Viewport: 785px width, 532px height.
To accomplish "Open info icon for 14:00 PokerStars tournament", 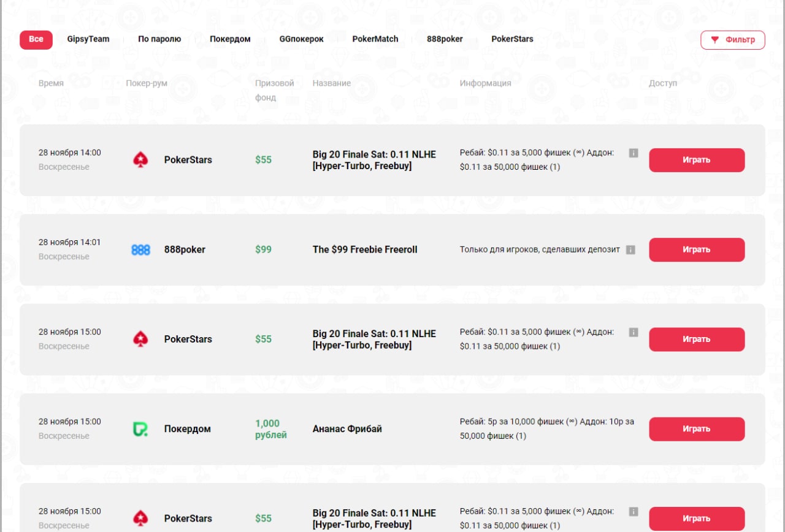I will click(634, 153).
